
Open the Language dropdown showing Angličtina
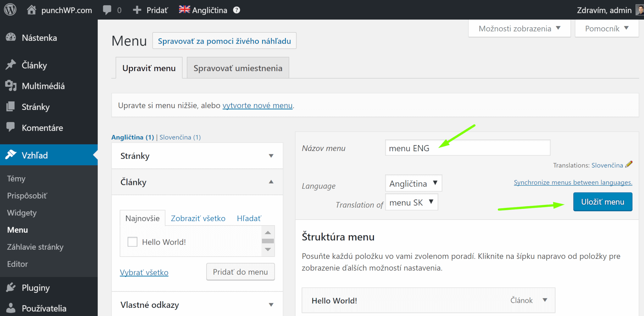coord(413,183)
